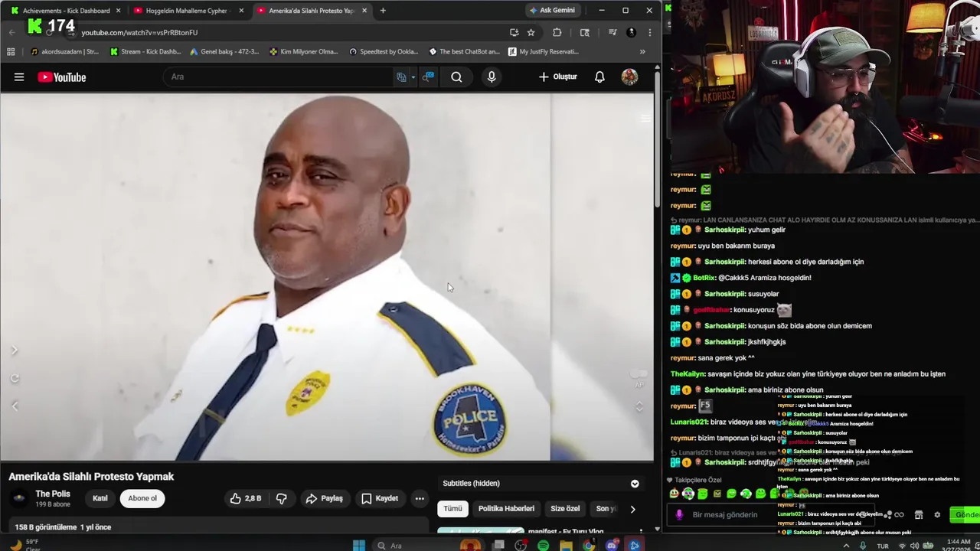This screenshot has width=980, height=551.
Task: Open File Explorer from the taskbar
Action: 566,546
